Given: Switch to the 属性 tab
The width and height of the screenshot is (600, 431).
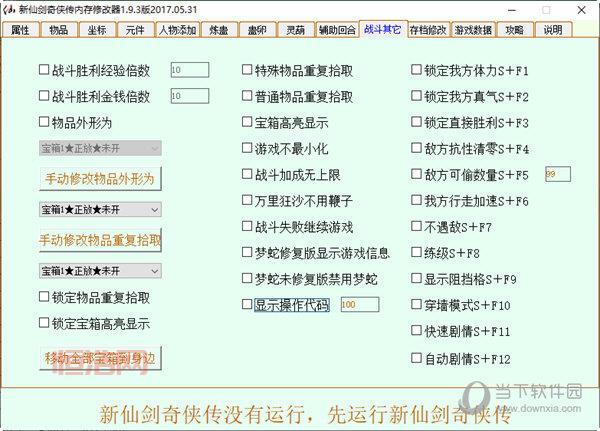Looking at the screenshot, I should pyautogui.click(x=21, y=30).
